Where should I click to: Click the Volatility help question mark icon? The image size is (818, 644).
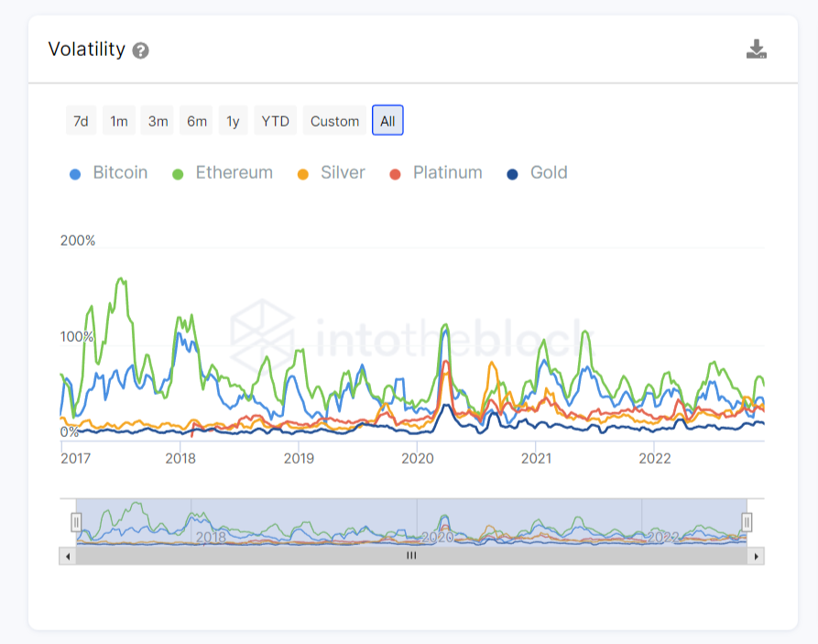pos(140,50)
